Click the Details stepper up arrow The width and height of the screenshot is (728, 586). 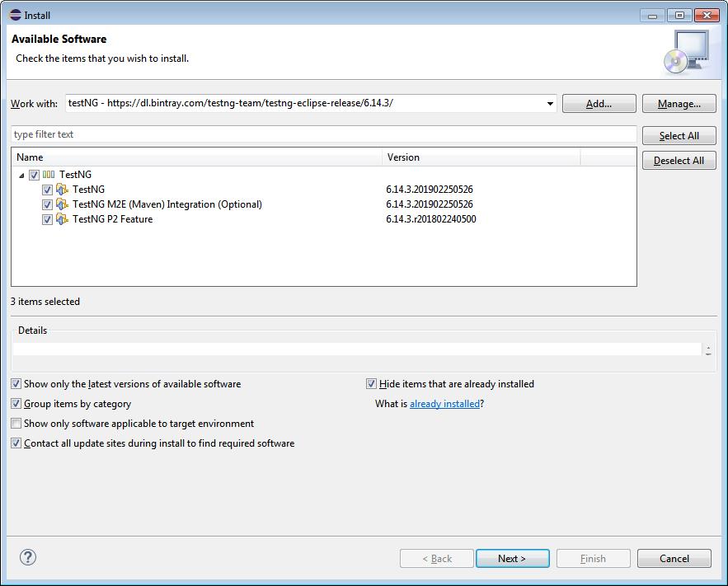pyautogui.click(x=708, y=347)
